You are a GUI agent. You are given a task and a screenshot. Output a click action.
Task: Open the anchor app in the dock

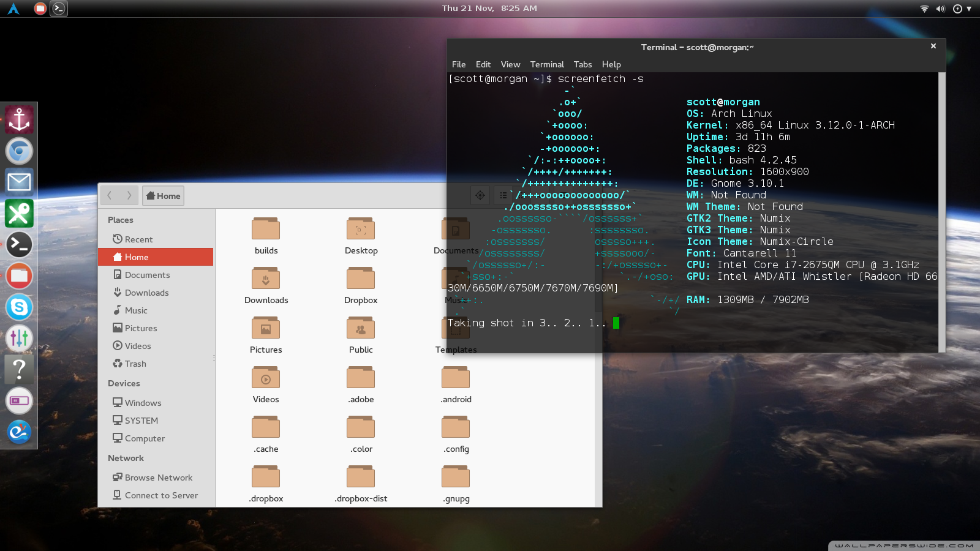pos(19,119)
